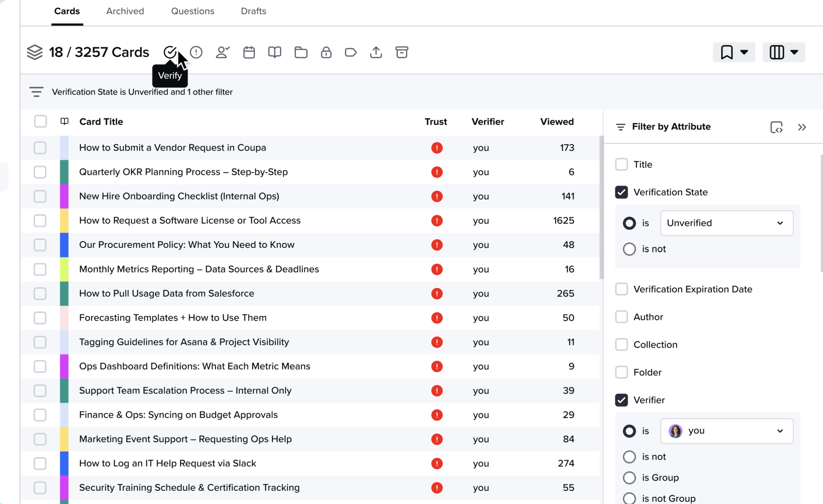Select row checkbox for Coupa Vendor Request
Image resolution: width=823 pixels, height=504 pixels.
coord(40,148)
